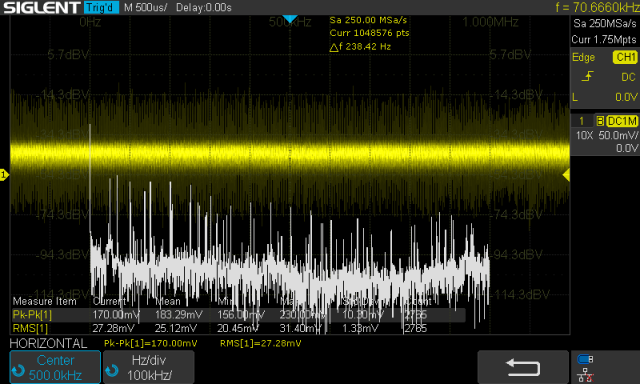This screenshot has height=384, width=640.
Task: Click the LAN network status icon
Action: click(x=585, y=375)
